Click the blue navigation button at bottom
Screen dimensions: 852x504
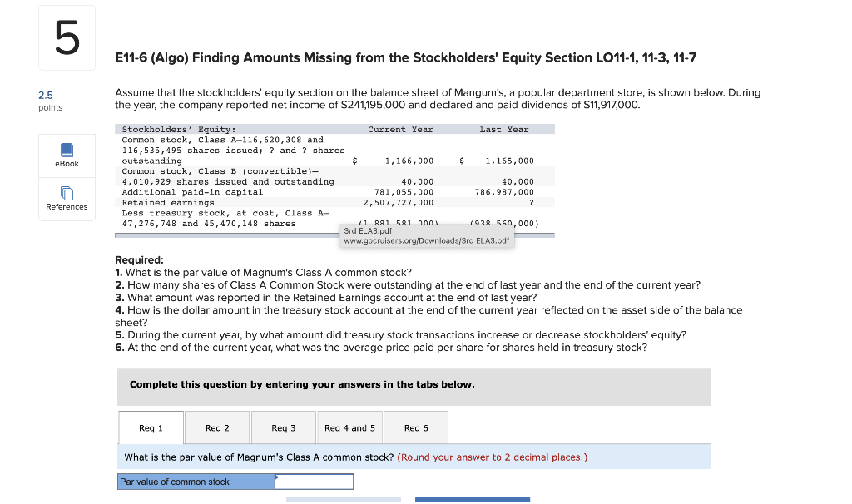(x=472, y=500)
